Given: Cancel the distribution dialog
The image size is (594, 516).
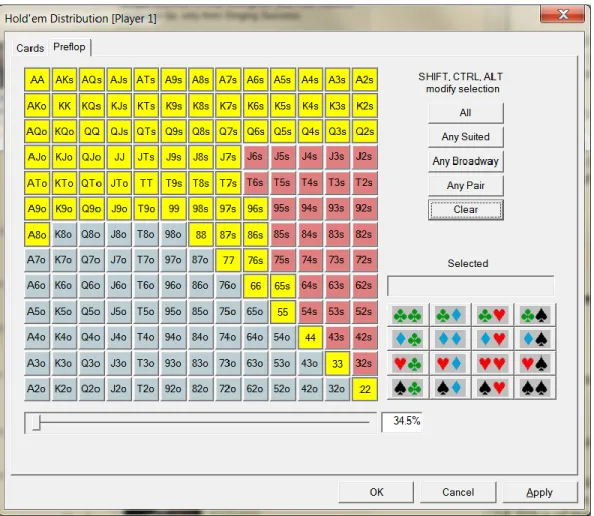Looking at the screenshot, I should (458, 492).
